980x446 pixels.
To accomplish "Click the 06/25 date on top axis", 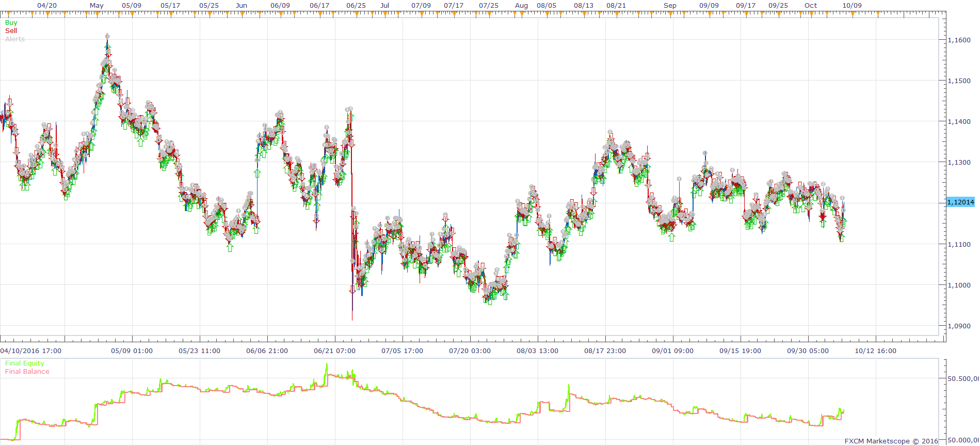I will (356, 6).
